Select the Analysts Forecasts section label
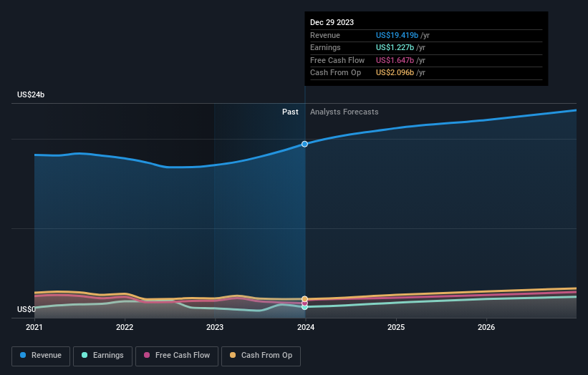 click(x=344, y=112)
